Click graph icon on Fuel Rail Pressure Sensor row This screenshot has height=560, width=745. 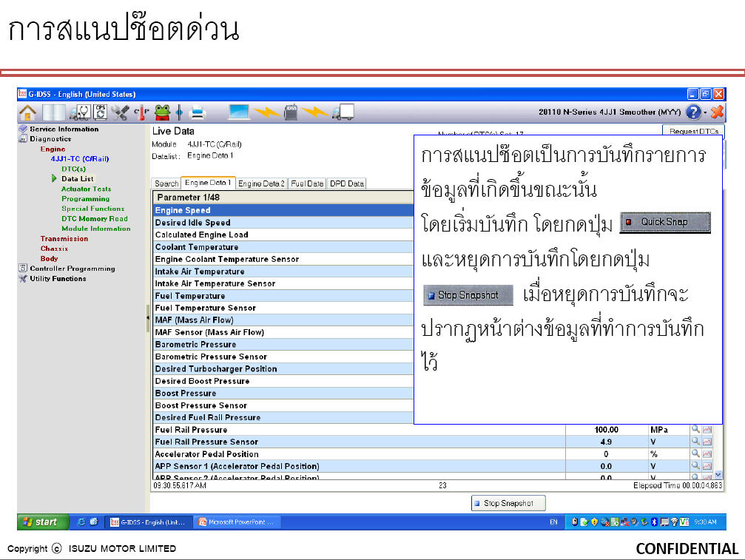tap(707, 442)
